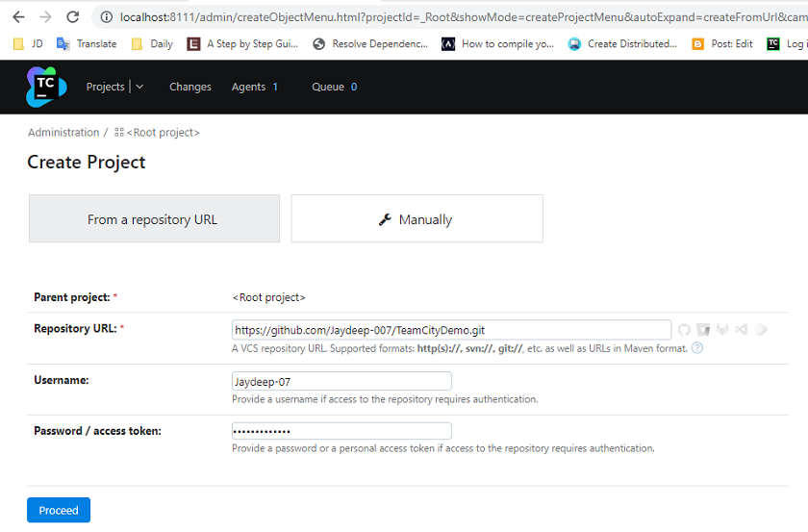
Task: Focus the Repository URL input field
Action: [451, 330]
